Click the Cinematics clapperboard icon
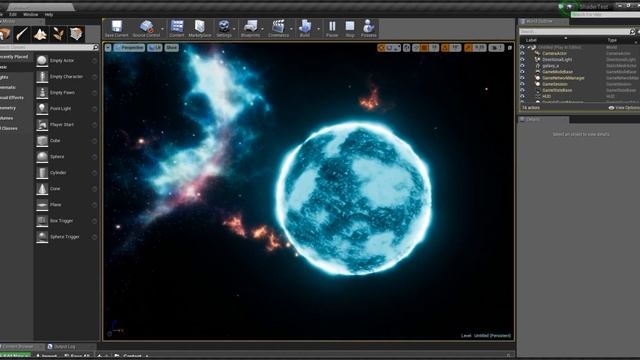Image resolution: width=640 pixels, height=360 pixels. click(x=278, y=26)
